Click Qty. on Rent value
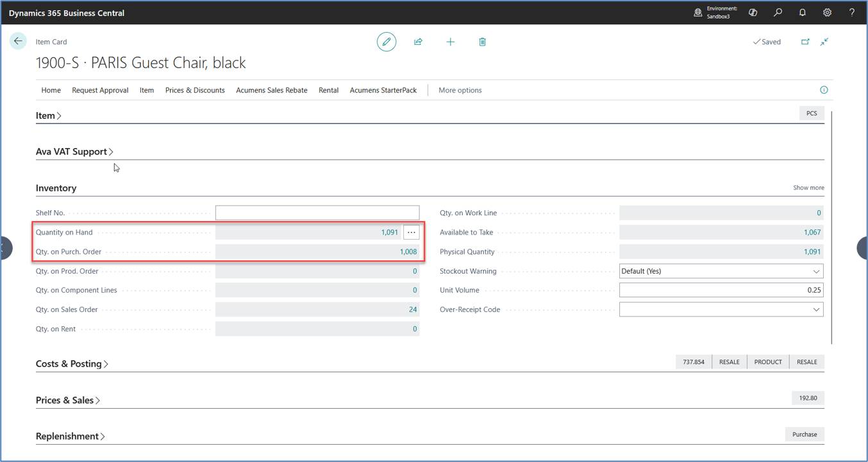Image resolution: width=868 pixels, height=462 pixels. point(415,329)
